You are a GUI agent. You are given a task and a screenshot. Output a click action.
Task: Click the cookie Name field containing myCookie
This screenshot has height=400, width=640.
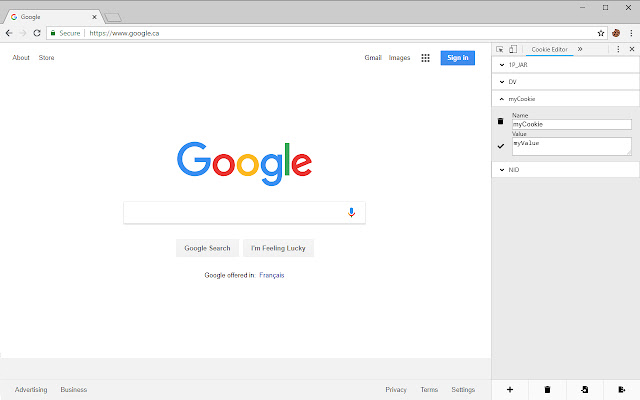572,124
